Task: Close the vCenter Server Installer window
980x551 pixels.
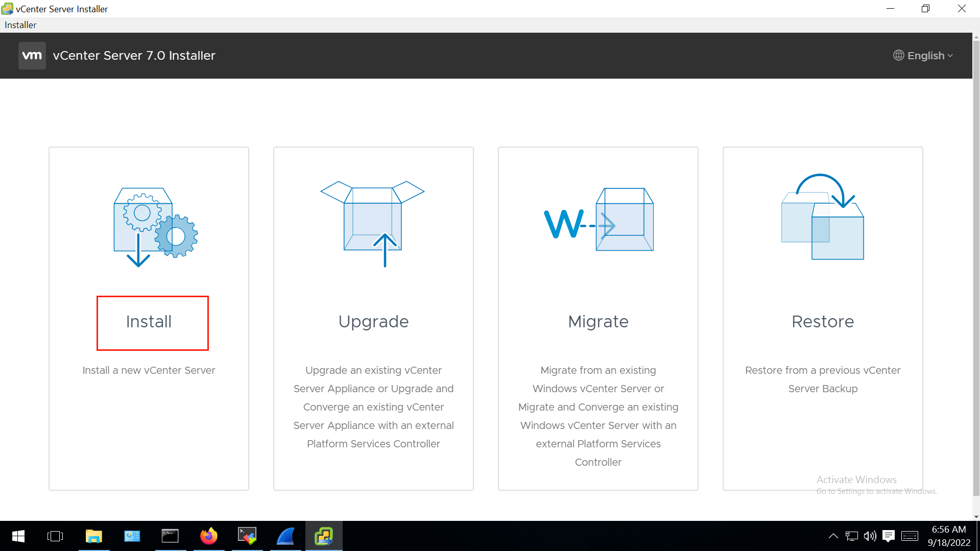Action: (962, 9)
